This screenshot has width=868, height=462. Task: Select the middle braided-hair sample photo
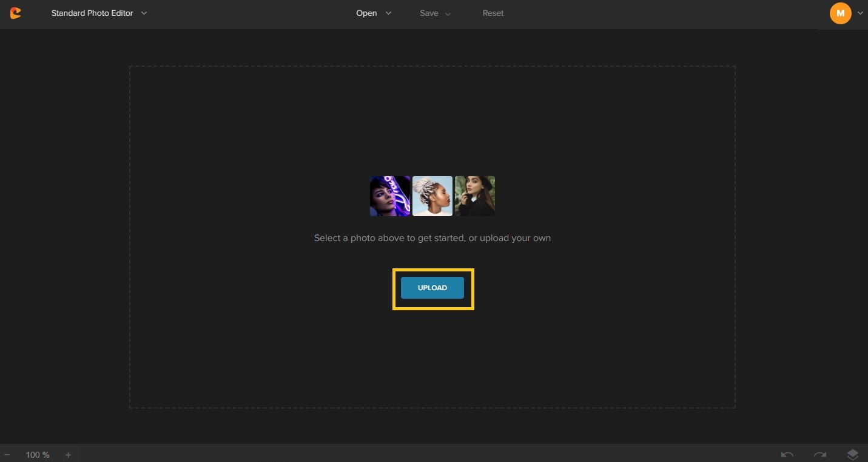[x=432, y=195]
